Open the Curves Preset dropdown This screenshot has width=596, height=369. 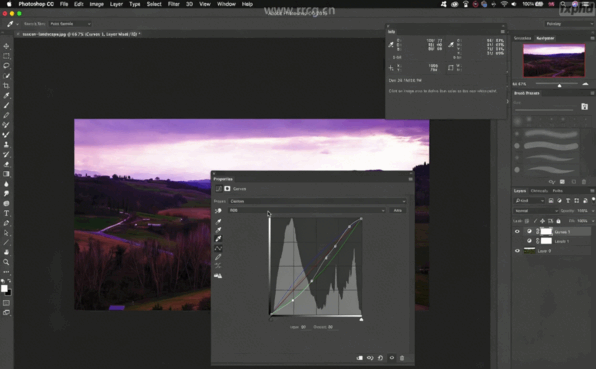(317, 201)
